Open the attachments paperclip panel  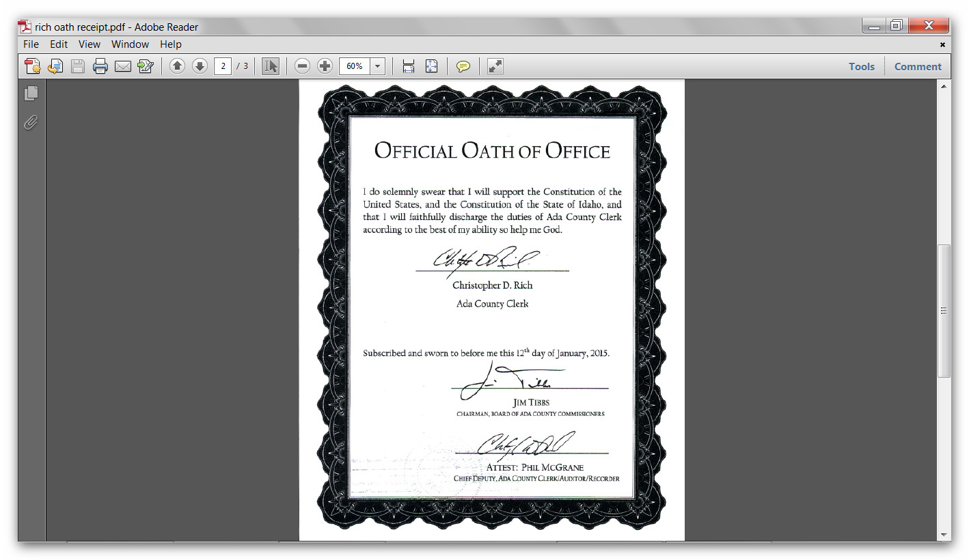pyautogui.click(x=31, y=123)
